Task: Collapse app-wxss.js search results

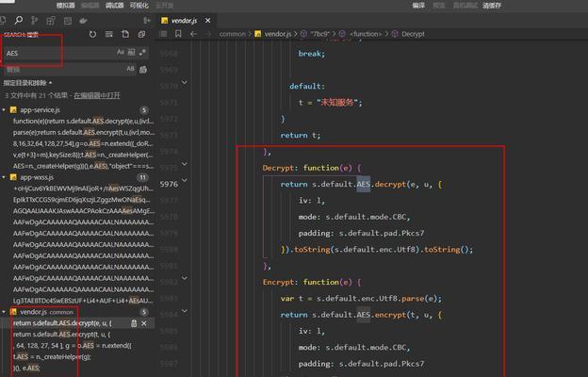Action: [x=4, y=177]
